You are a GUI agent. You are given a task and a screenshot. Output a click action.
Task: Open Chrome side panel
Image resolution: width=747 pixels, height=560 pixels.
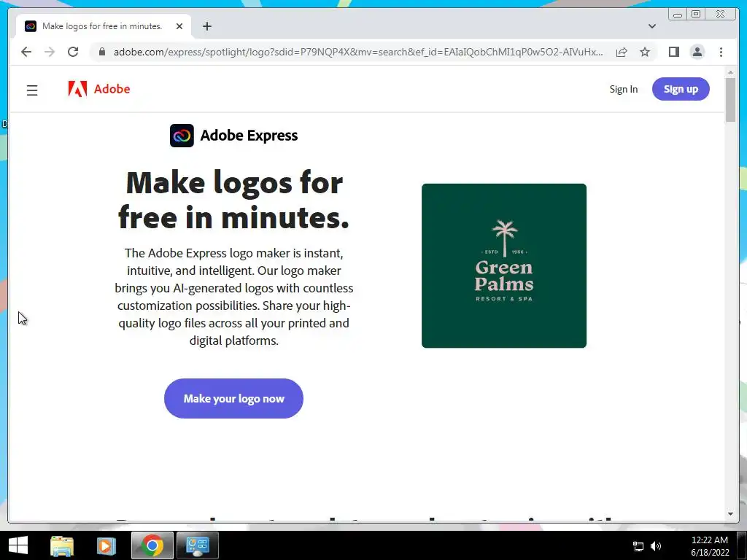click(x=673, y=52)
